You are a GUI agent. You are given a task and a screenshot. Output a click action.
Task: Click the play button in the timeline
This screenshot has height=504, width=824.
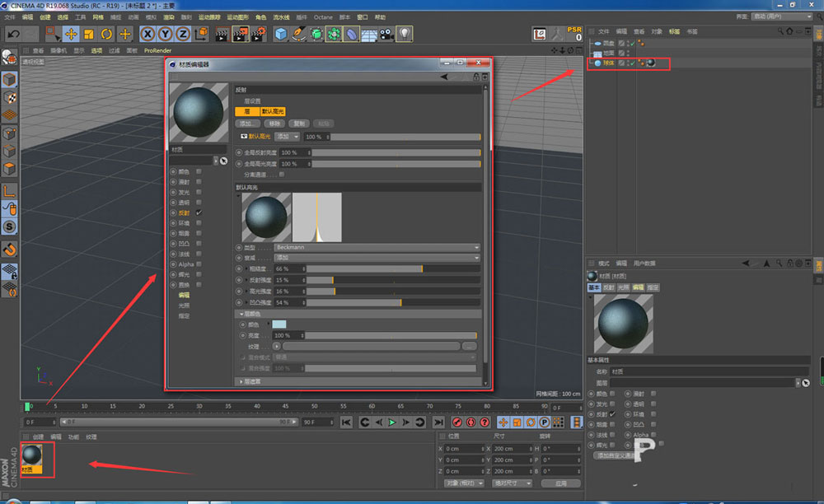[x=392, y=422]
